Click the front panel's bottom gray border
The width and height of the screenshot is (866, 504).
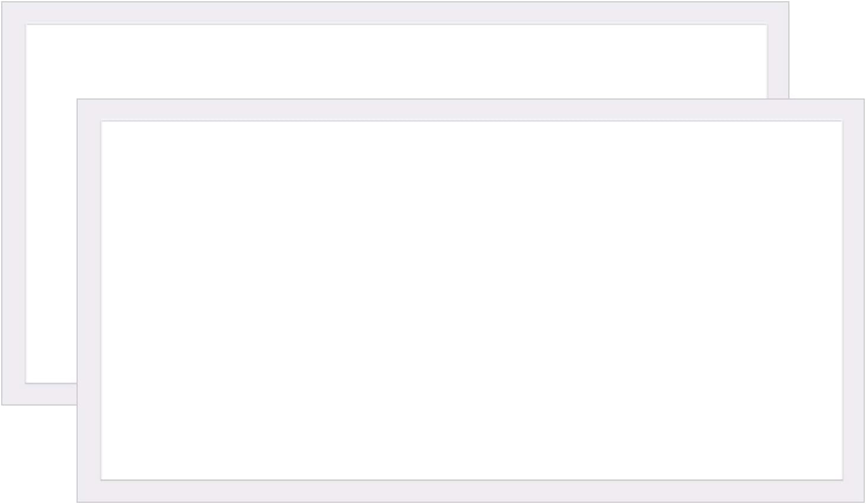pyautogui.click(x=472, y=491)
